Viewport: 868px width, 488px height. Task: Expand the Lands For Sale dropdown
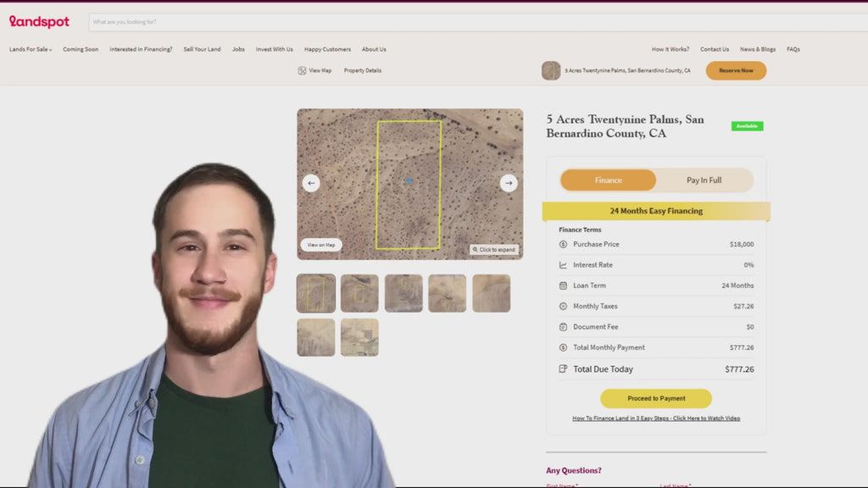pyautogui.click(x=31, y=49)
